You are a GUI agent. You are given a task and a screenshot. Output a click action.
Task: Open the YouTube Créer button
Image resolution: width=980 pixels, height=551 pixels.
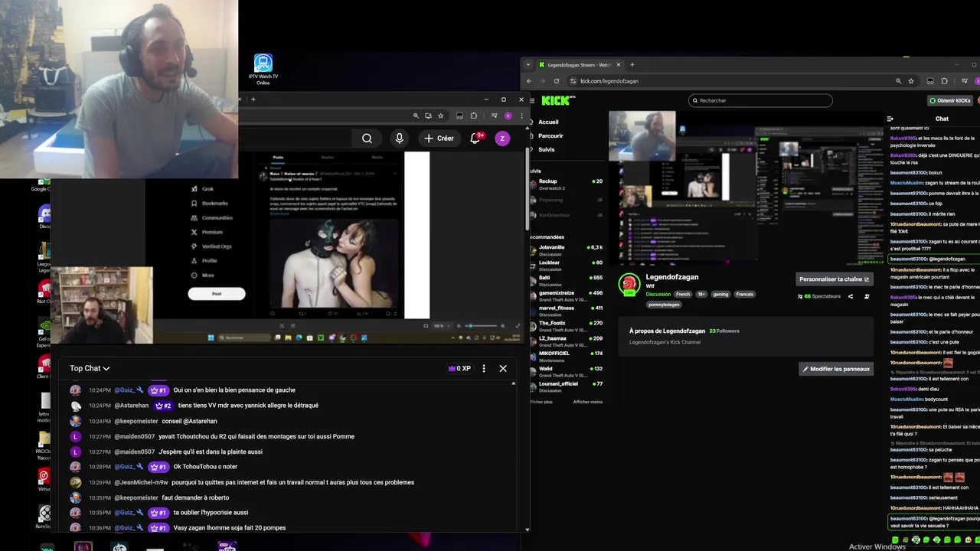click(x=439, y=139)
